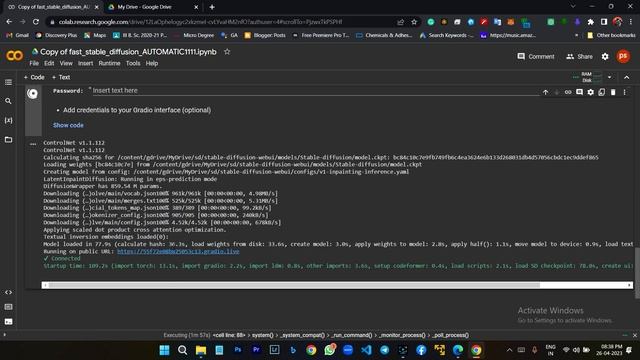
Task: Open a new browser tab
Action: 212,7
